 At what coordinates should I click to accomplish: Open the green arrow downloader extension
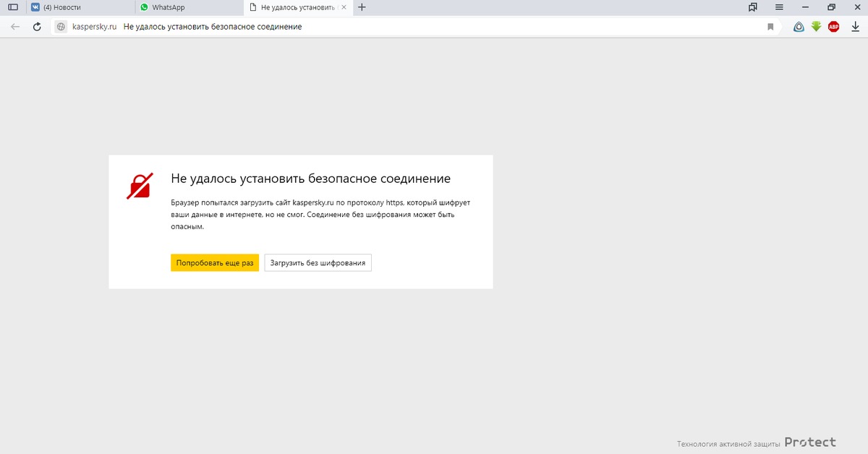point(816,27)
